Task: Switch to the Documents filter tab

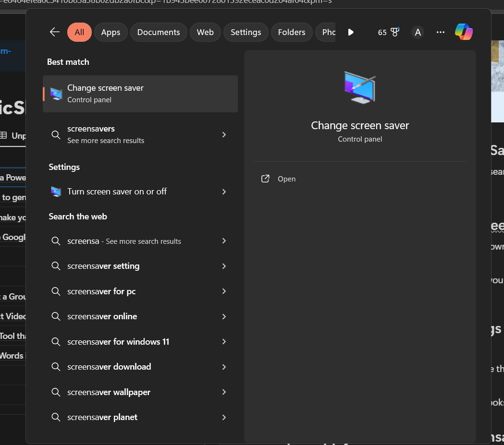Action: tap(159, 32)
